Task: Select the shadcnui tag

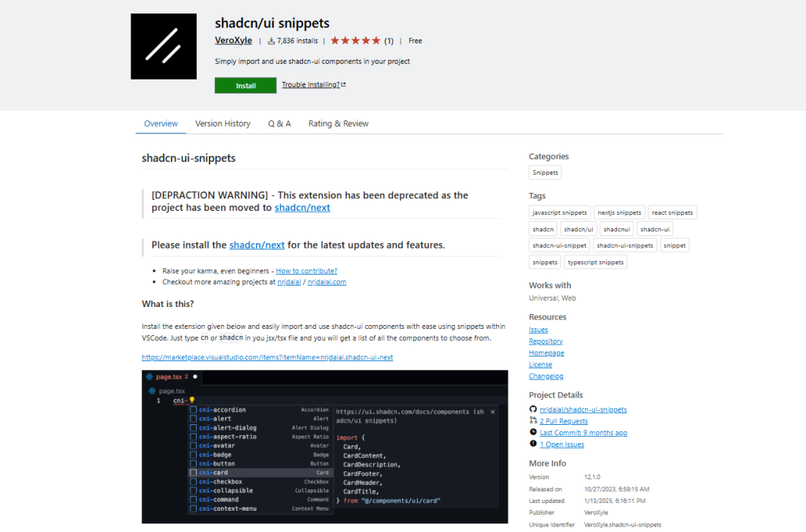Action: coord(616,229)
